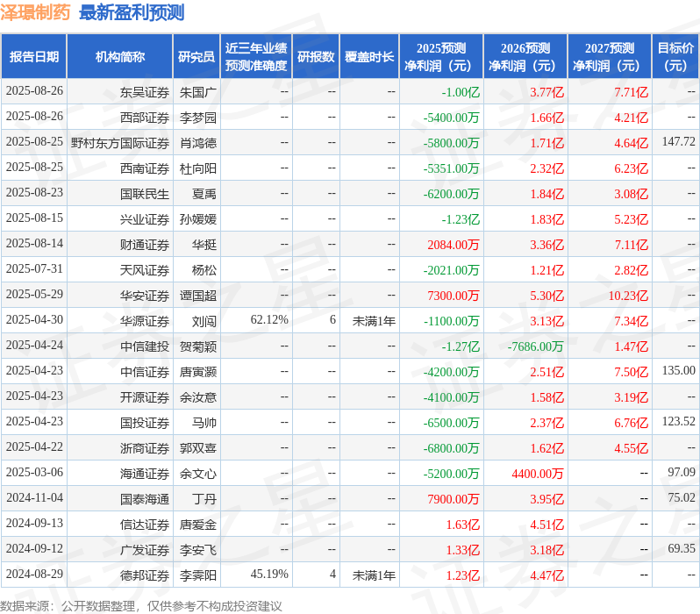The width and height of the screenshot is (700, 614).
Task: Click the 研究员 column header
Action: click(x=196, y=57)
